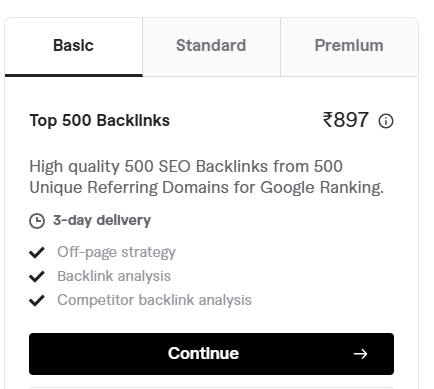434x389 pixels.
Task: Select the Basic package tab
Action: (74, 47)
